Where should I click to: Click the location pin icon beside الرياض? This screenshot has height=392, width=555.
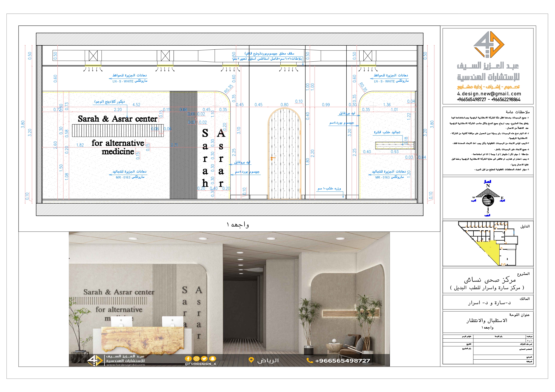tap(251, 360)
